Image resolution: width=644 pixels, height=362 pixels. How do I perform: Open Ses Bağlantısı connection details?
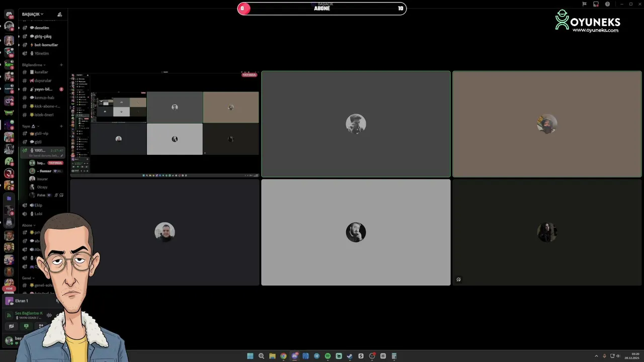29,313
